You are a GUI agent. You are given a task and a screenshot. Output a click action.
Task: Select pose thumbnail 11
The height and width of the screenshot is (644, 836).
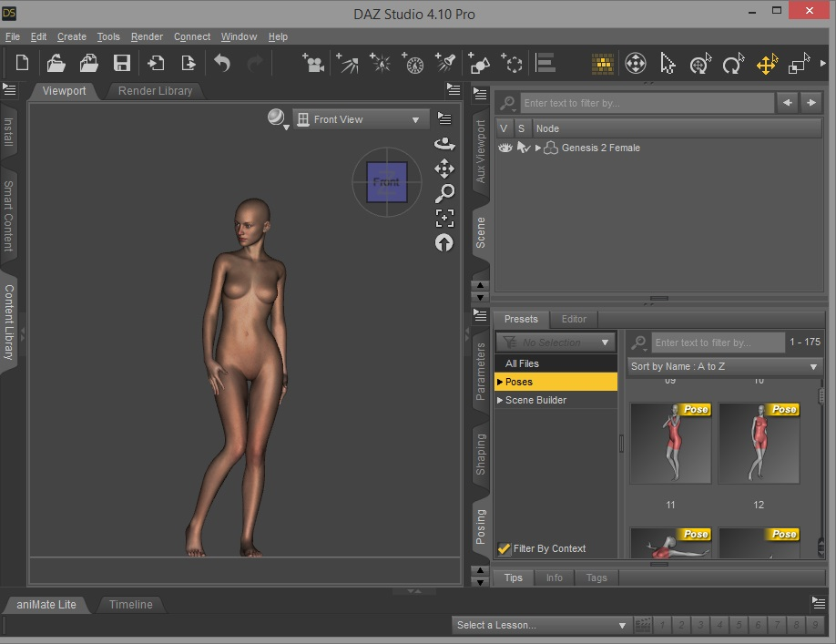coord(670,443)
